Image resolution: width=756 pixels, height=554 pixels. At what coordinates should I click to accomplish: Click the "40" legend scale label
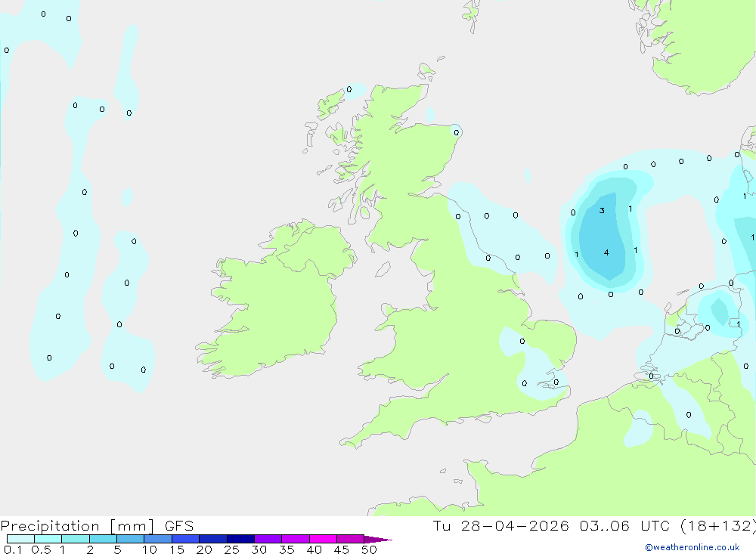pos(314,549)
